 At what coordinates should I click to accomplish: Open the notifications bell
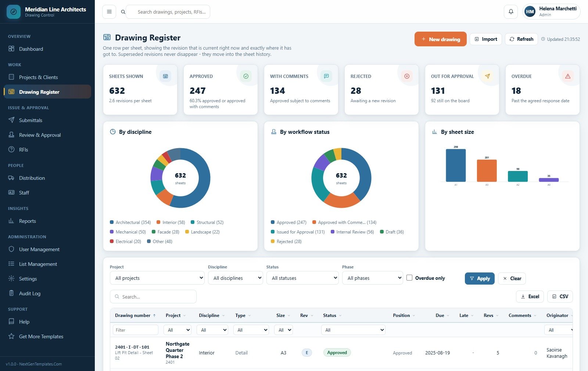tap(511, 12)
